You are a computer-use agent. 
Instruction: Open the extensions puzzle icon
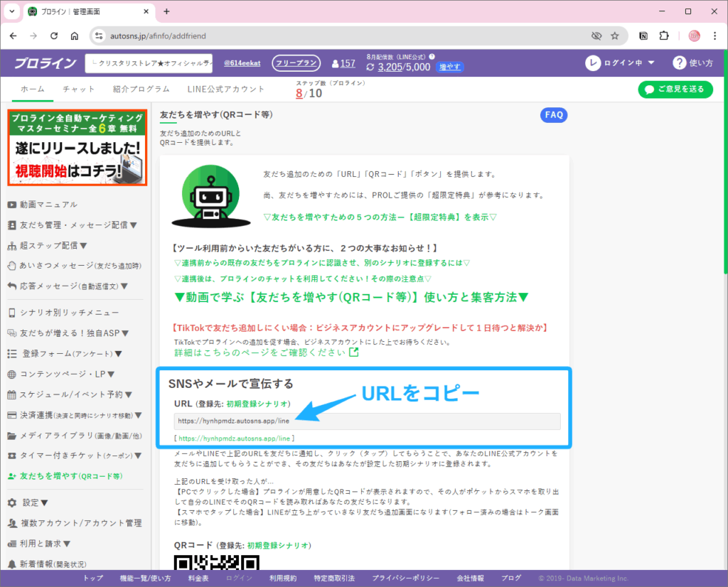coord(664,36)
